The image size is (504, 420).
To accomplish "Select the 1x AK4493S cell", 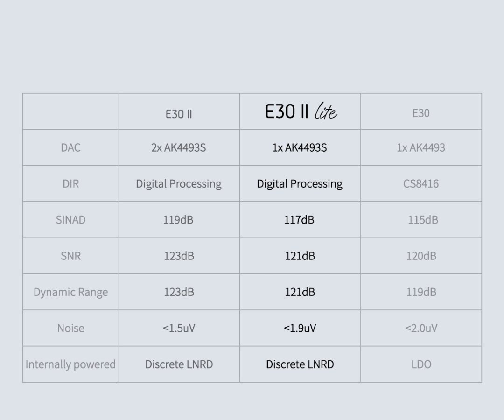I will click(300, 147).
